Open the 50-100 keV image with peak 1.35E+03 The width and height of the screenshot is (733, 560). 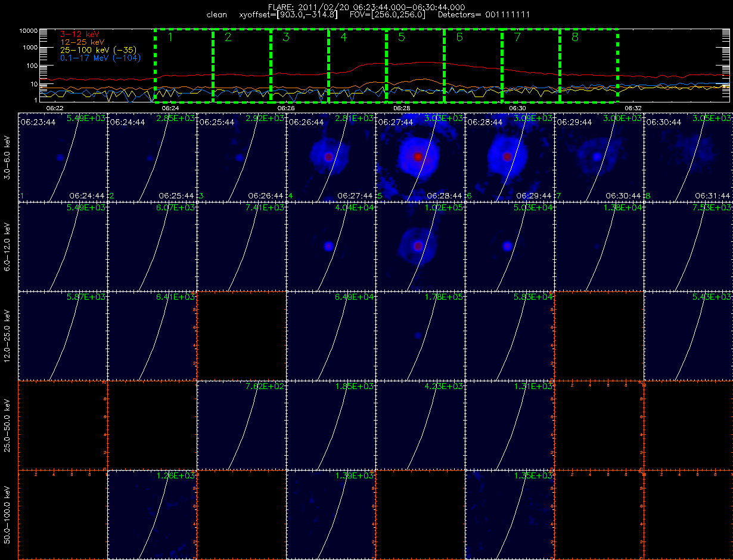tap(510, 514)
